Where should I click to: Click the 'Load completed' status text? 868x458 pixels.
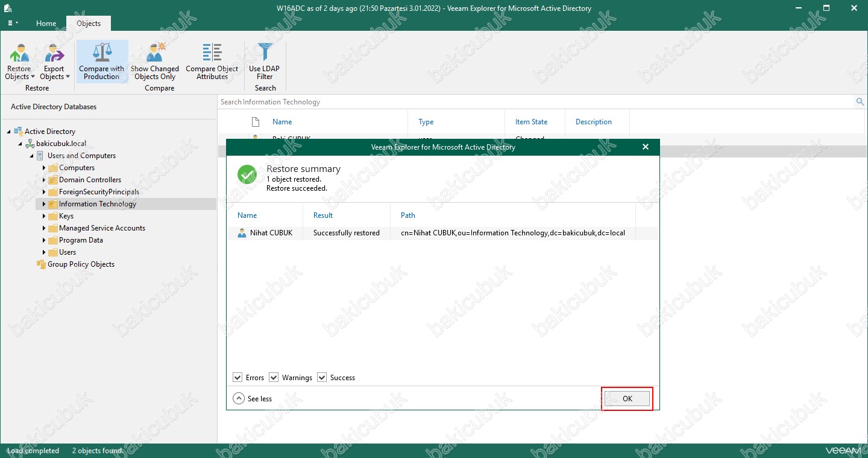[x=33, y=451]
